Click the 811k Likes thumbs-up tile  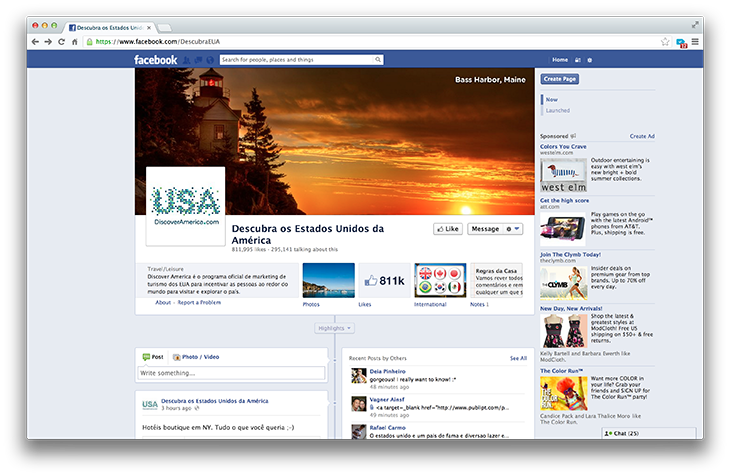tap(382, 281)
